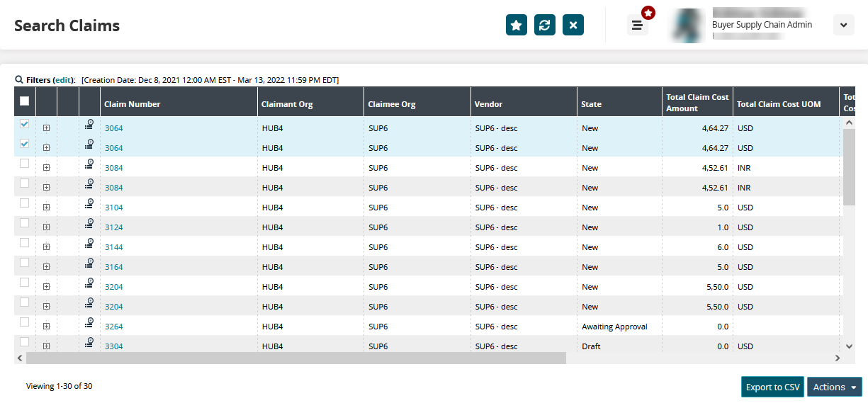The height and width of the screenshot is (408, 868).
Task: Click the row action icon for claim 3264
Action: [89, 323]
